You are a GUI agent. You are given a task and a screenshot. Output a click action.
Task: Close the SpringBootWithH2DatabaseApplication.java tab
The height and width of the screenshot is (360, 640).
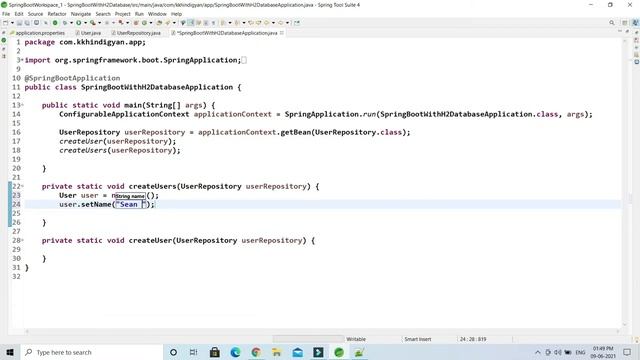pyautogui.click(x=282, y=33)
